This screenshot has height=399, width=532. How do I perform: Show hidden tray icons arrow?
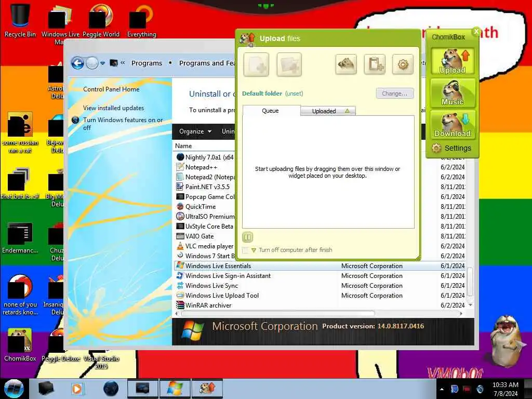click(x=442, y=389)
